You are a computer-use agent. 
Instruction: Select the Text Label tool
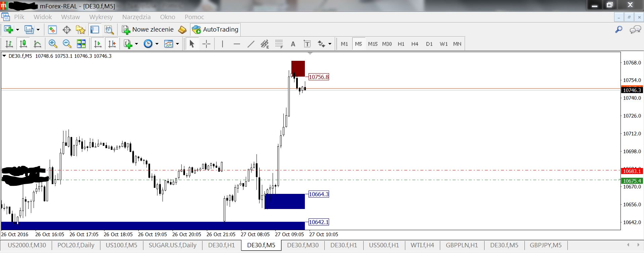click(x=307, y=44)
